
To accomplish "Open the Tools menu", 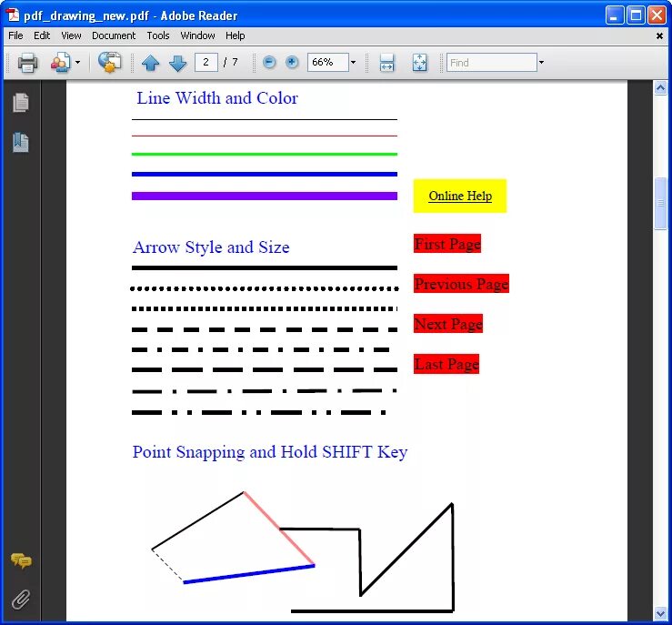I will (158, 35).
